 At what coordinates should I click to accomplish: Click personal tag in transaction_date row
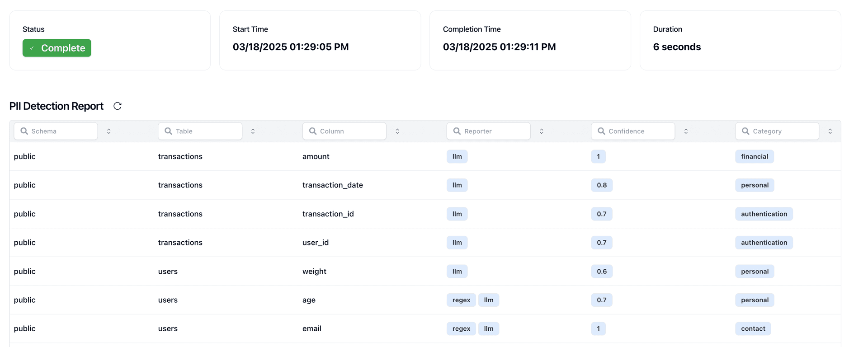coord(755,185)
